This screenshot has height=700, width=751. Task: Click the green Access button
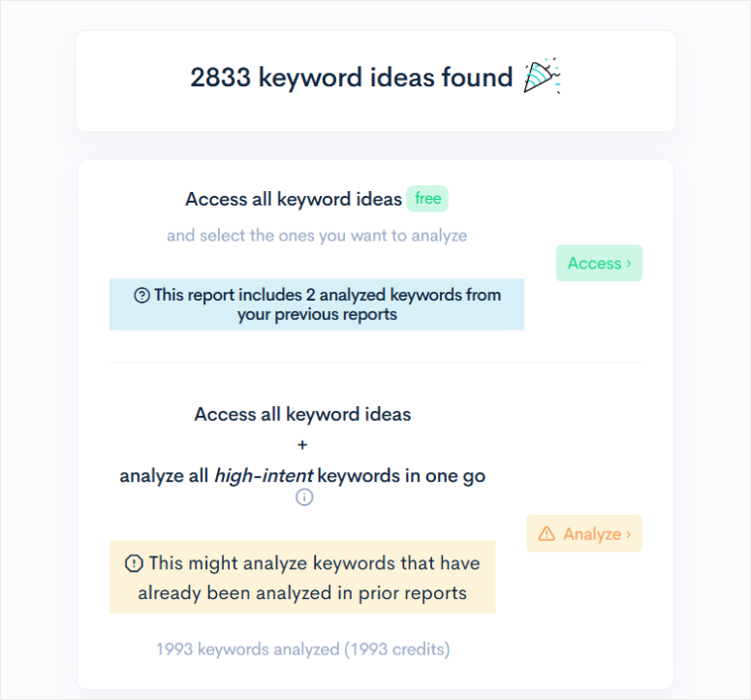[x=599, y=263]
